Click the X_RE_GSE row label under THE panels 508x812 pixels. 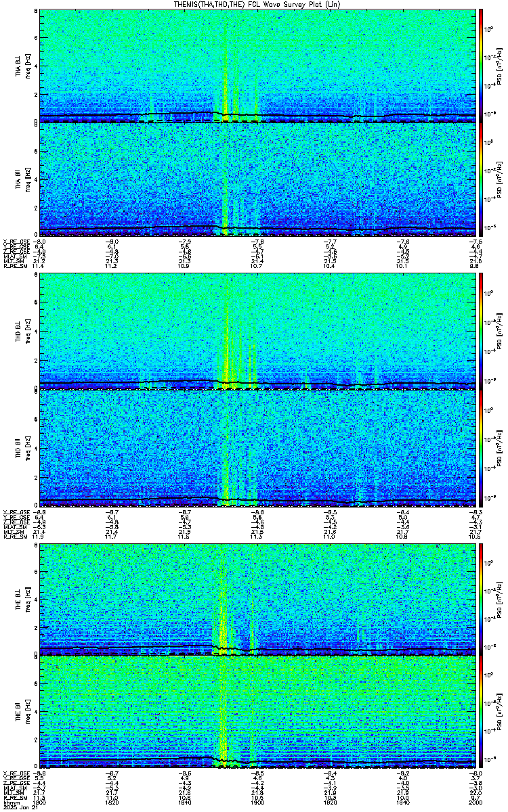(x=16, y=772)
